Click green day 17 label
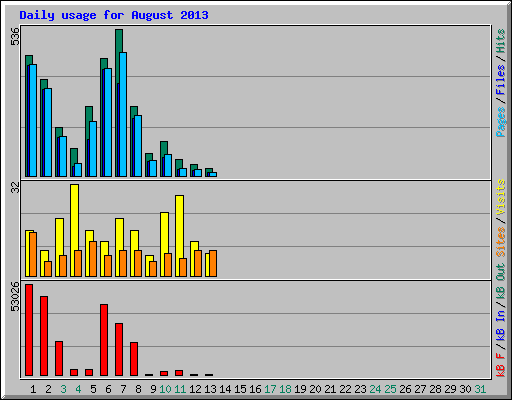This screenshot has height=400, width=512. pyautogui.click(x=270, y=389)
